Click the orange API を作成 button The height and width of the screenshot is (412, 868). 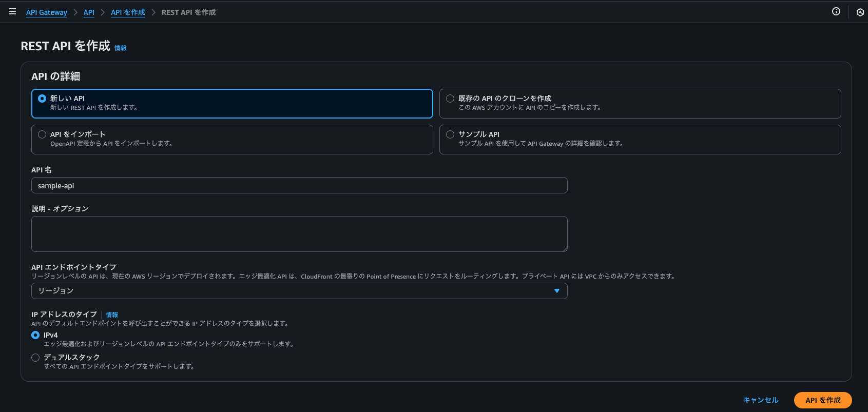pyautogui.click(x=823, y=400)
